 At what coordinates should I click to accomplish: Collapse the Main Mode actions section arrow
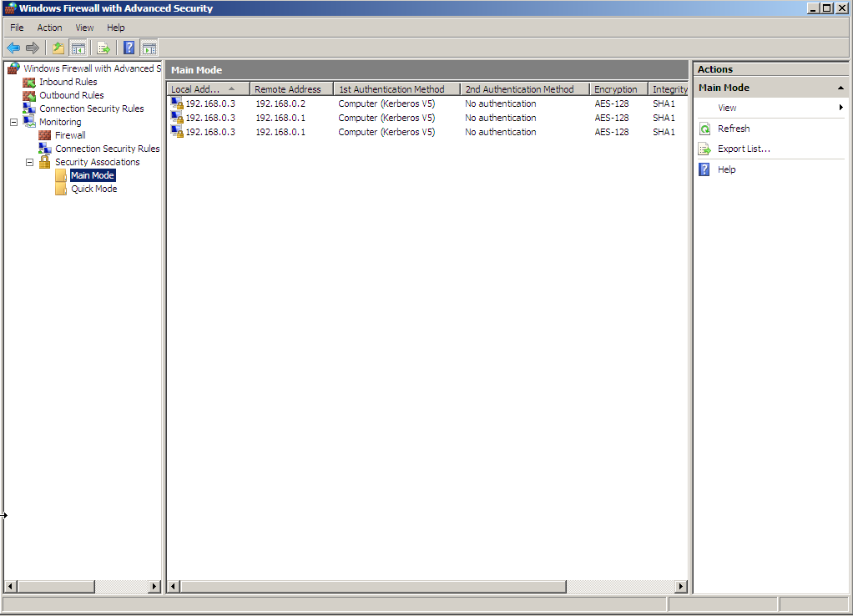(x=840, y=88)
